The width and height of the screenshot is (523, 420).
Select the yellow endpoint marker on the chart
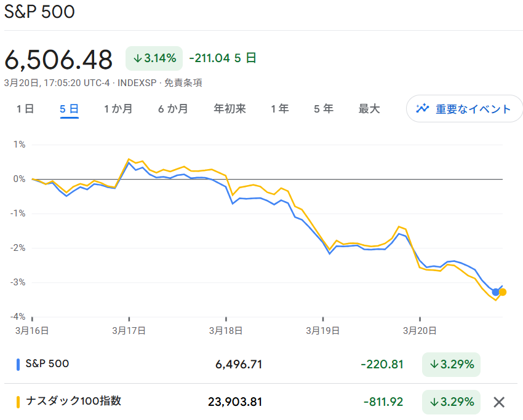pyautogui.click(x=502, y=292)
